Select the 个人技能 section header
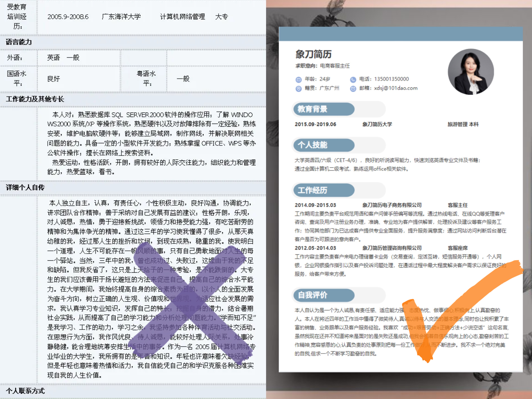532x399 pixels. (324, 145)
